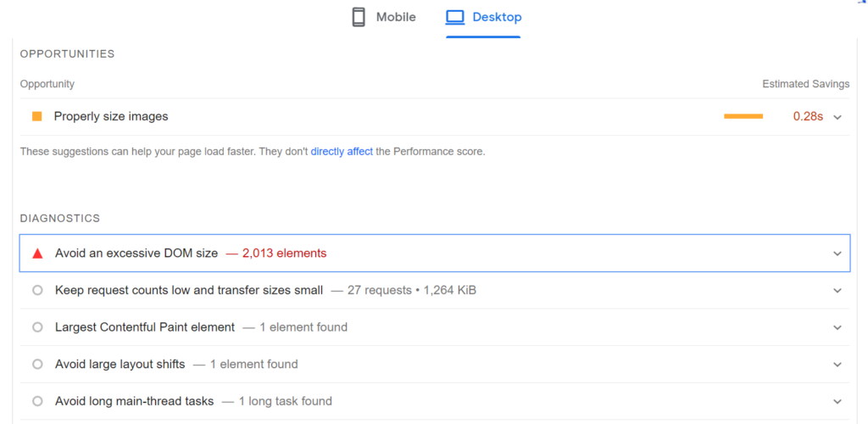Click gray circle beside Avoid long main-thread tasks

[x=37, y=401]
